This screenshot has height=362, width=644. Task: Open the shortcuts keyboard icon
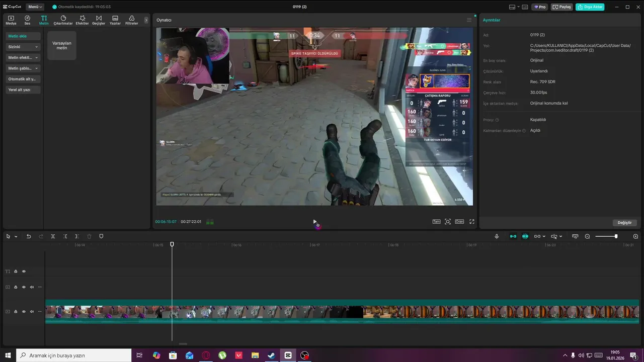pyautogui.click(x=525, y=7)
